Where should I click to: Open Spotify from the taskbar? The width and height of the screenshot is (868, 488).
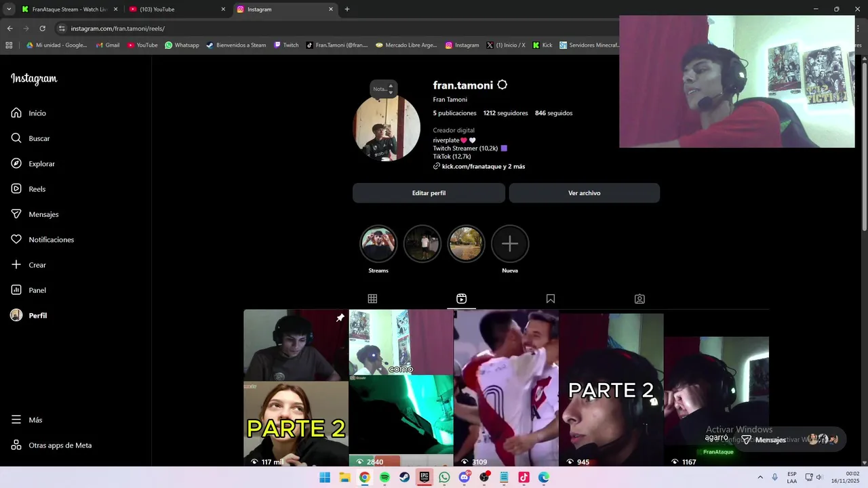click(384, 478)
